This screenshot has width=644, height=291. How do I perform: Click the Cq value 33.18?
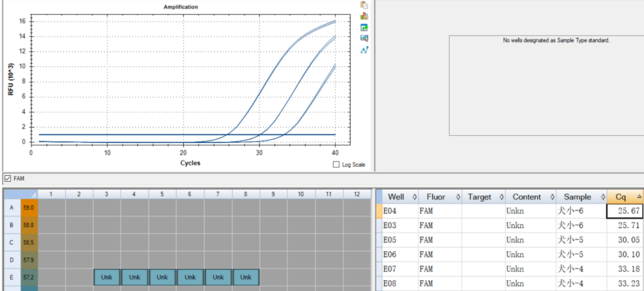(625, 269)
